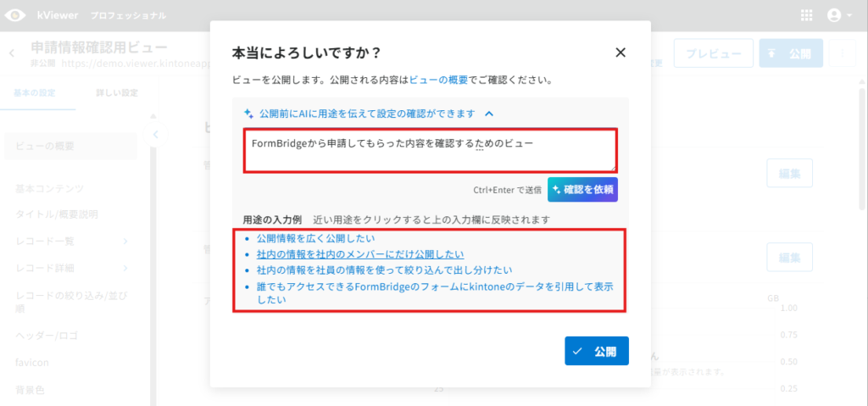
Task: Click the kViewer eye logo icon
Action: click(x=15, y=15)
